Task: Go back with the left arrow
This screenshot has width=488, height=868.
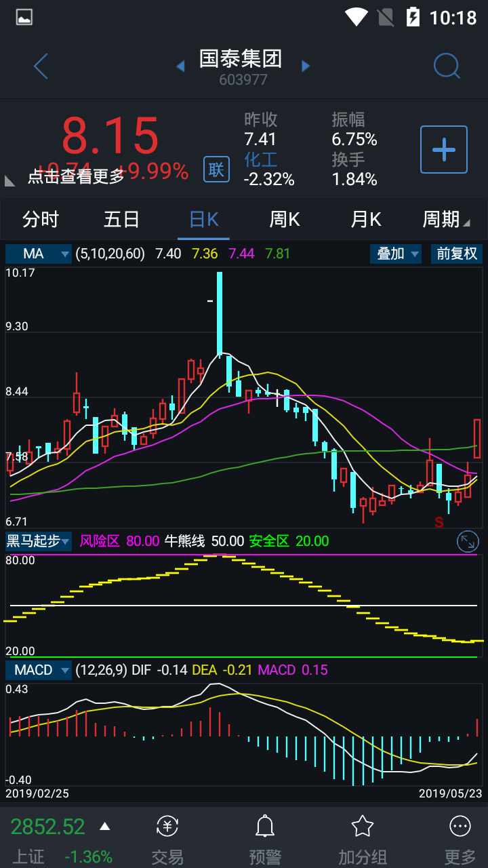Action: pyautogui.click(x=41, y=66)
